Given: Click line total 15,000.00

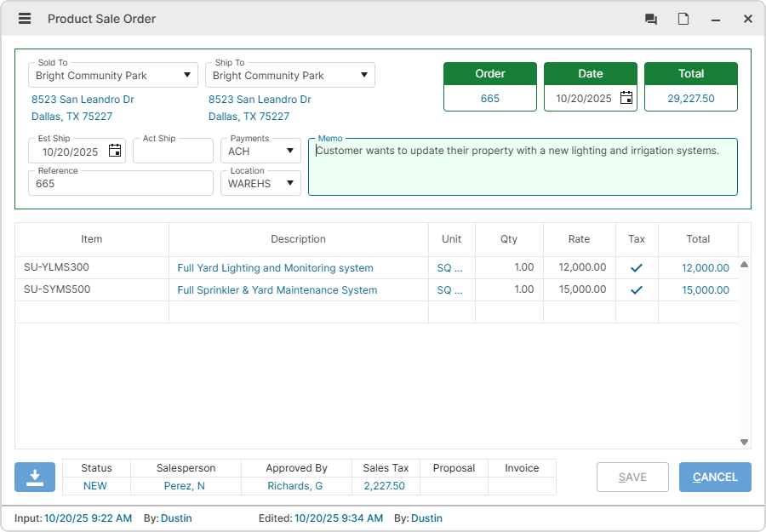Looking at the screenshot, I should point(706,289).
